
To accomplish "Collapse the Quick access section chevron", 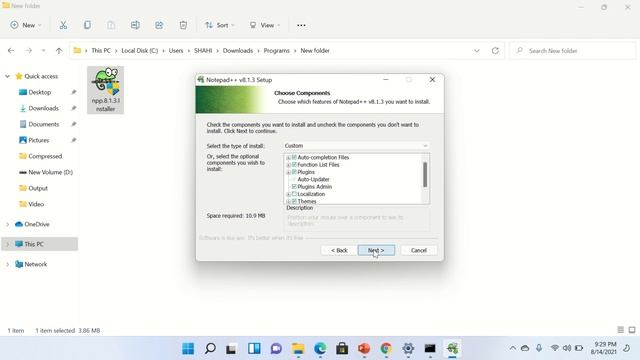I will (7, 76).
